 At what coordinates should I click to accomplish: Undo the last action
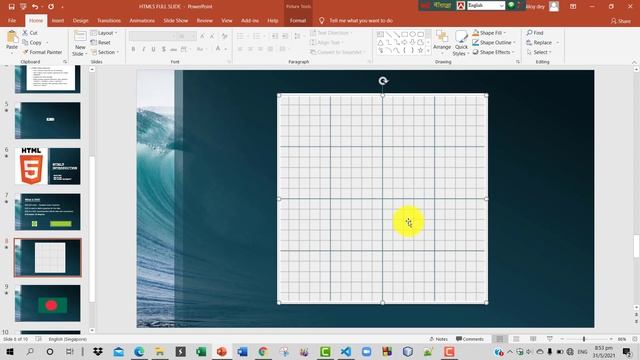click(x=35, y=7)
